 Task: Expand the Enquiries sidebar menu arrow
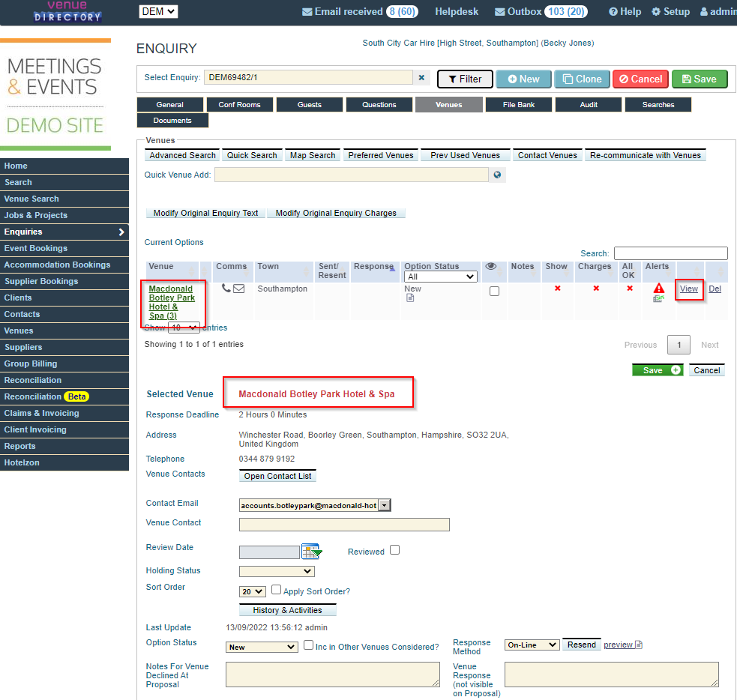(121, 232)
